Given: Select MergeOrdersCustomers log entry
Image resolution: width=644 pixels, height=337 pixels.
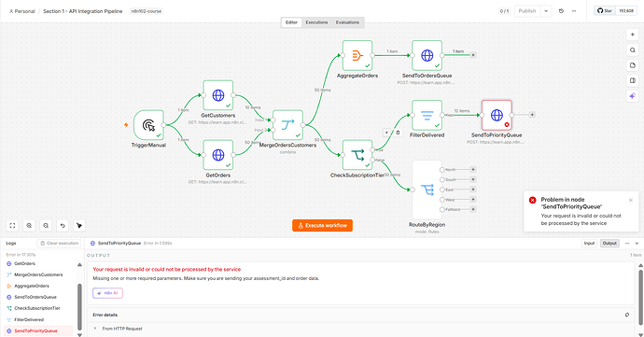Looking at the screenshot, I should (38, 275).
